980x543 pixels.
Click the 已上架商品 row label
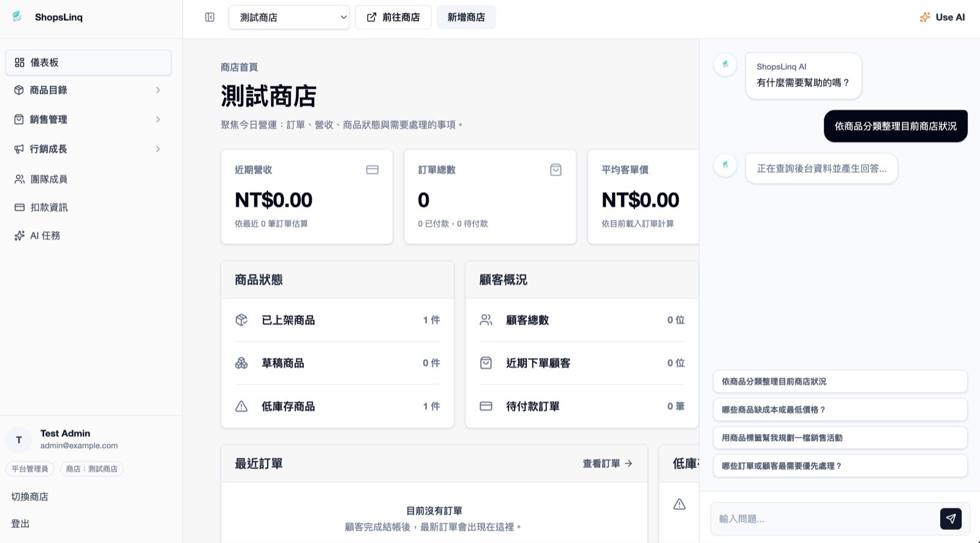click(x=288, y=320)
